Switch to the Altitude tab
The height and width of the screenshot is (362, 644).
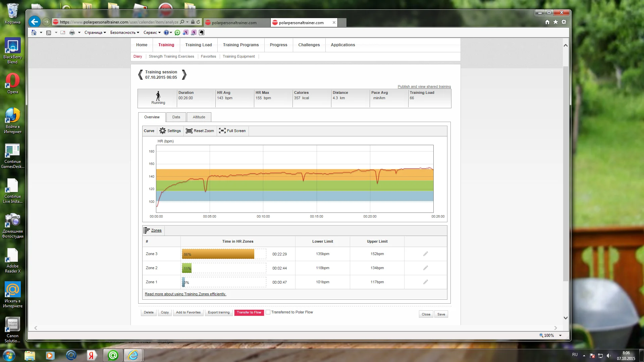199,117
